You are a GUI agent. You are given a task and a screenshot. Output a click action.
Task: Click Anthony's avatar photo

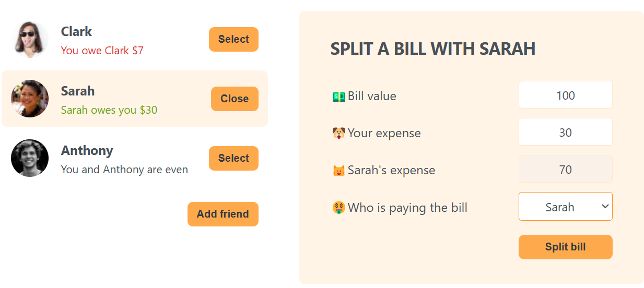tap(30, 158)
